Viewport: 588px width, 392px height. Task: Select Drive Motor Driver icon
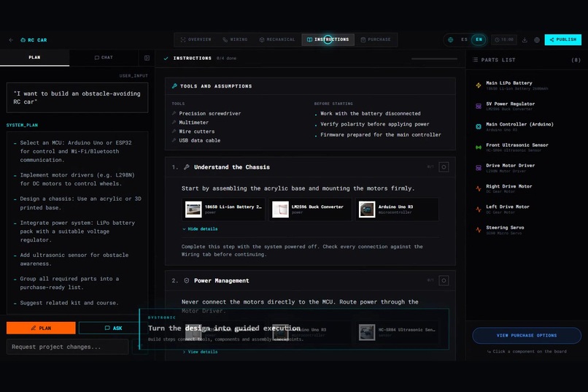(x=479, y=168)
